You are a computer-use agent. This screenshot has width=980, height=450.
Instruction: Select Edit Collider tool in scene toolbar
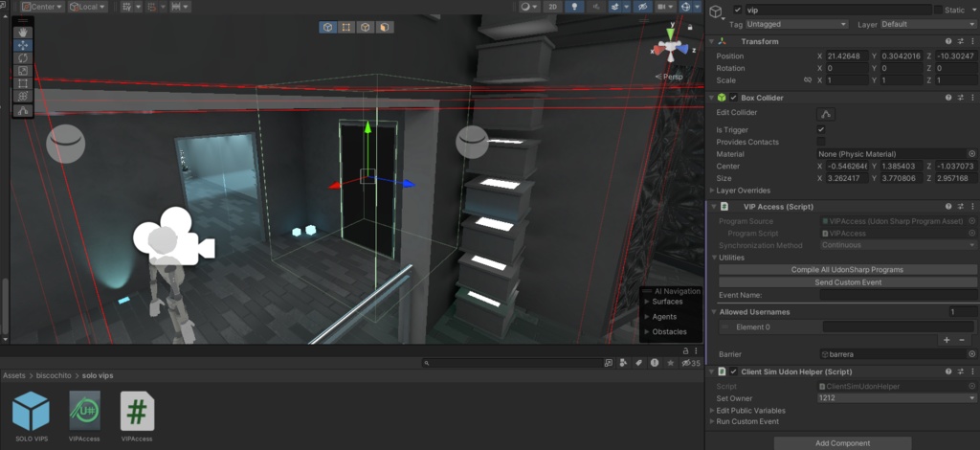click(23, 111)
